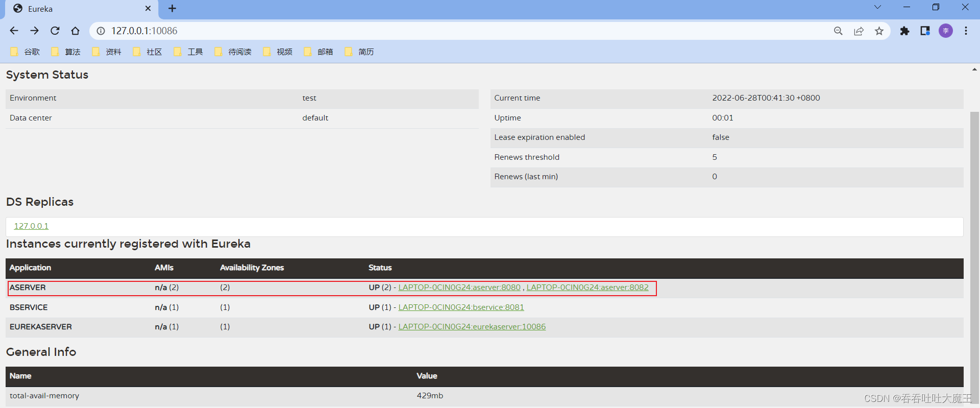Click the AMIs column header
The image size is (980, 408).
(164, 268)
